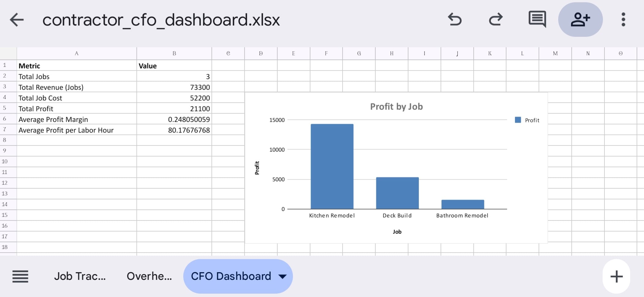Expand the CFO Dashboard tab dropdown arrow

click(282, 276)
